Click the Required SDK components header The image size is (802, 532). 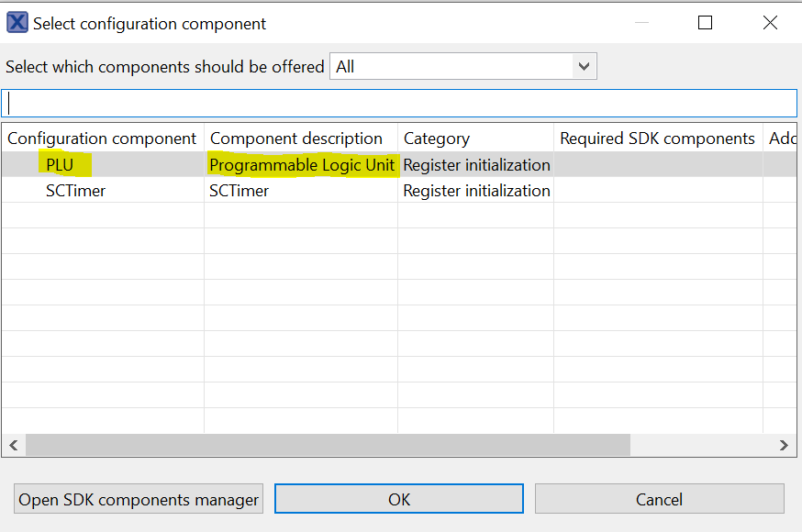657,139
